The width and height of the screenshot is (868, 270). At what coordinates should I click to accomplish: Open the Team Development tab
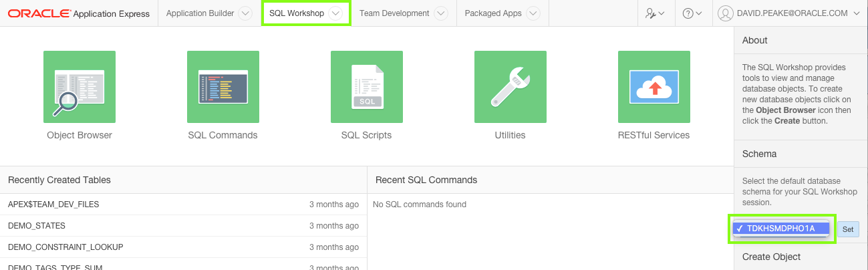(394, 13)
